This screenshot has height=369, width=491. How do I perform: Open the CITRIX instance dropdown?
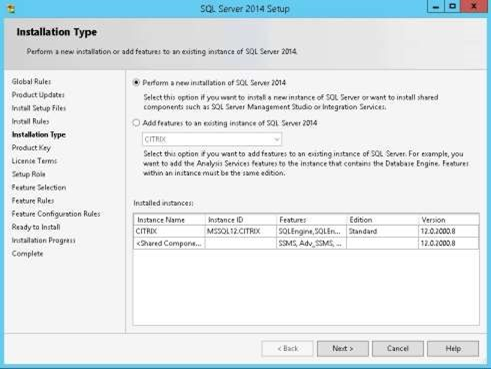click(x=212, y=139)
